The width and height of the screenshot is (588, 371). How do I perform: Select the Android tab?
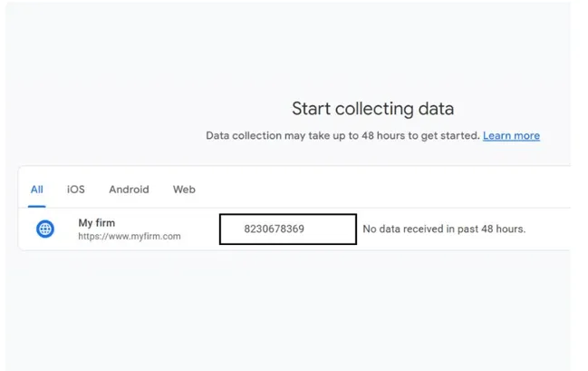(129, 190)
